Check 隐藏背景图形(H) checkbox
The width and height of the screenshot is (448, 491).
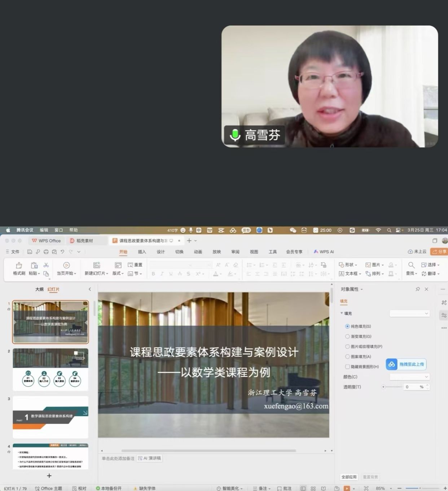point(347,367)
